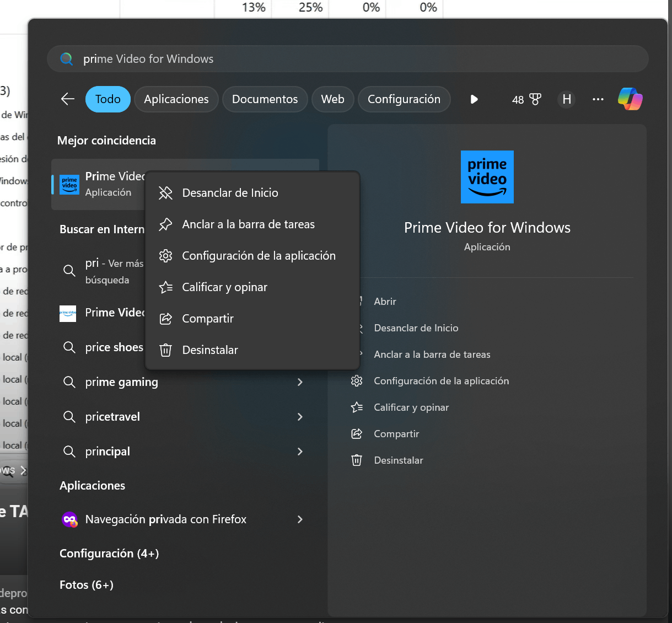
Task: Open the H account avatar
Action: click(x=567, y=99)
